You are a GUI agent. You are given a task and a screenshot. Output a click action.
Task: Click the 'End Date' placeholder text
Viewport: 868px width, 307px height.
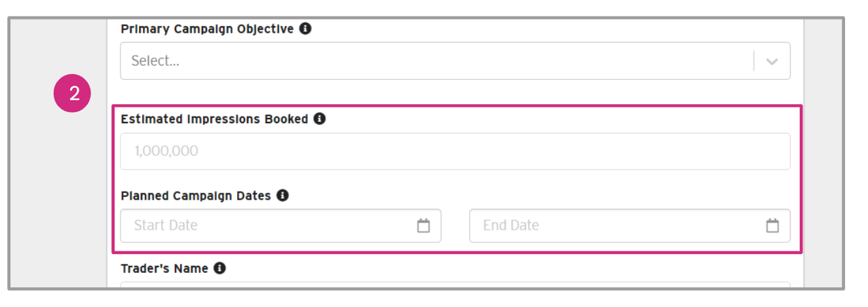[511, 226]
